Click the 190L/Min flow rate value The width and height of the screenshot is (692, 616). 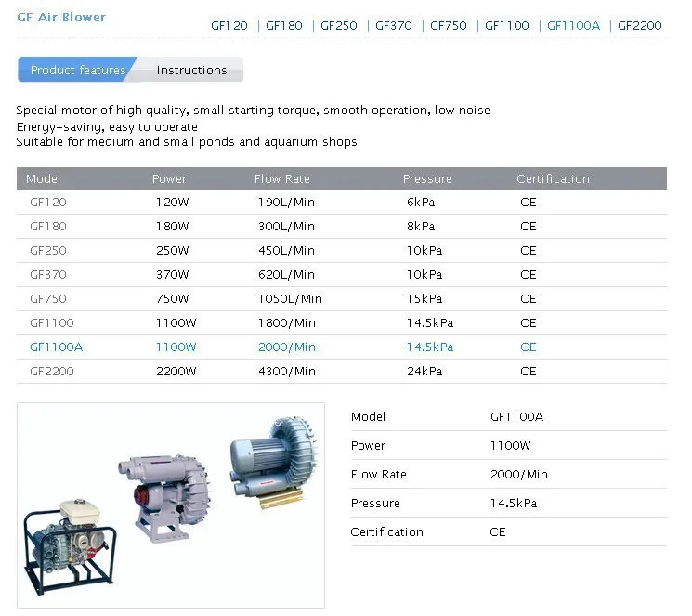tap(286, 203)
